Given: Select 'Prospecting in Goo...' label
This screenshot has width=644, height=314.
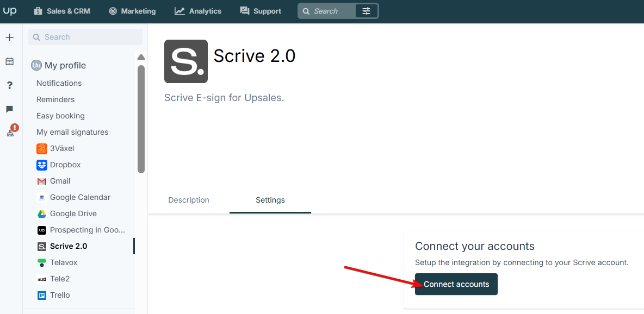Looking at the screenshot, I should (x=88, y=230).
